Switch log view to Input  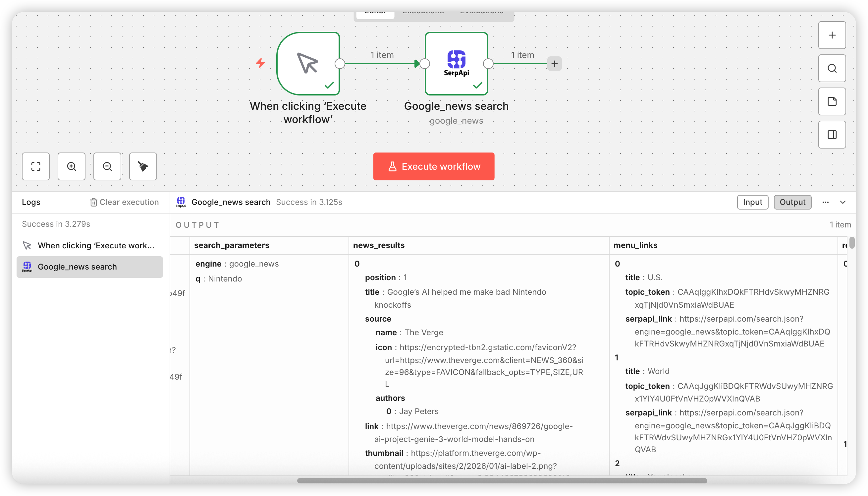click(x=752, y=202)
